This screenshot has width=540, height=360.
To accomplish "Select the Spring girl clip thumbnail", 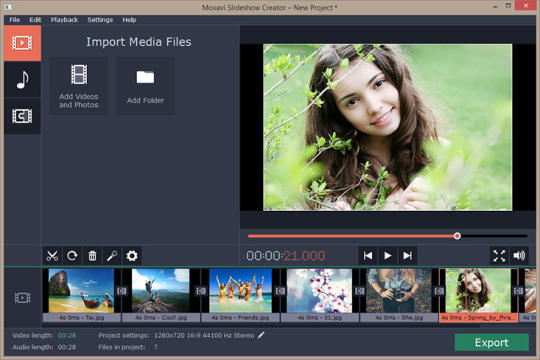I will pos(478,291).
